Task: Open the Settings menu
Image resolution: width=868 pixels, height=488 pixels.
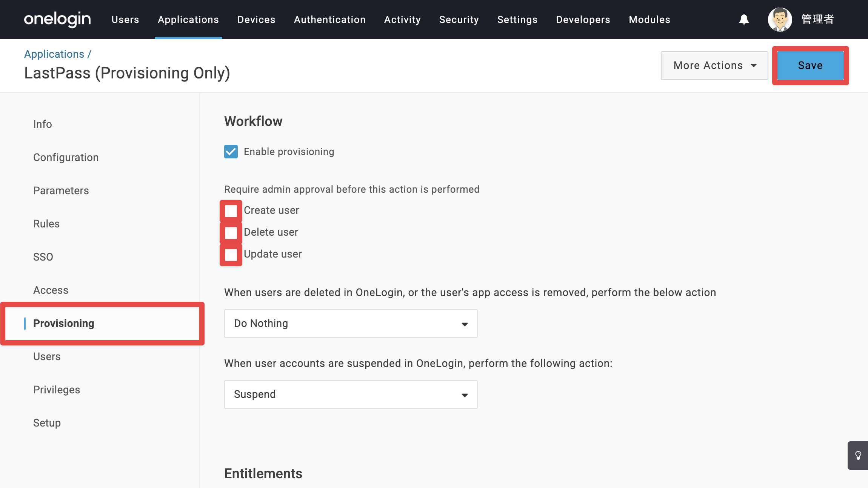Action: click(517, 20)
